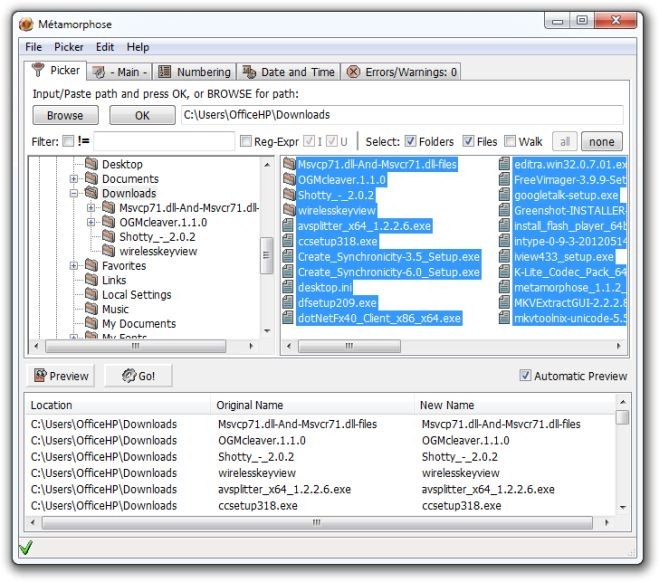
Task: Click the path input field
Action: [400, 115]
